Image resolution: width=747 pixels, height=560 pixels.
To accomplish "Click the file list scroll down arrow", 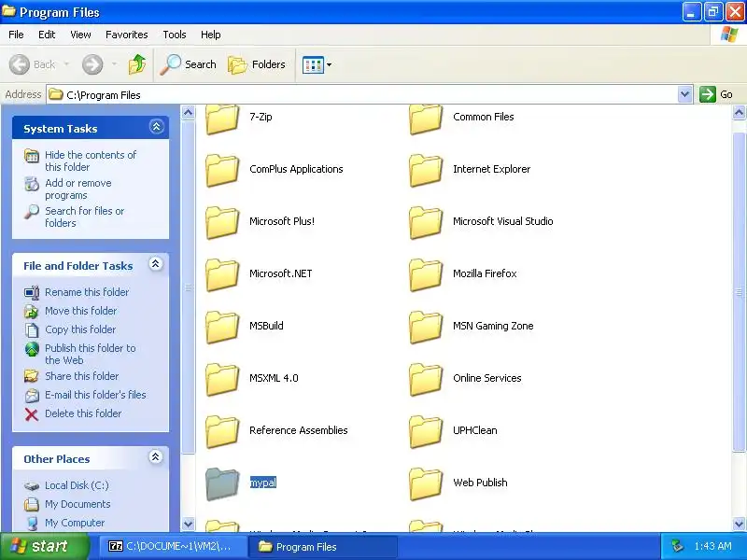I will point(739,524).
